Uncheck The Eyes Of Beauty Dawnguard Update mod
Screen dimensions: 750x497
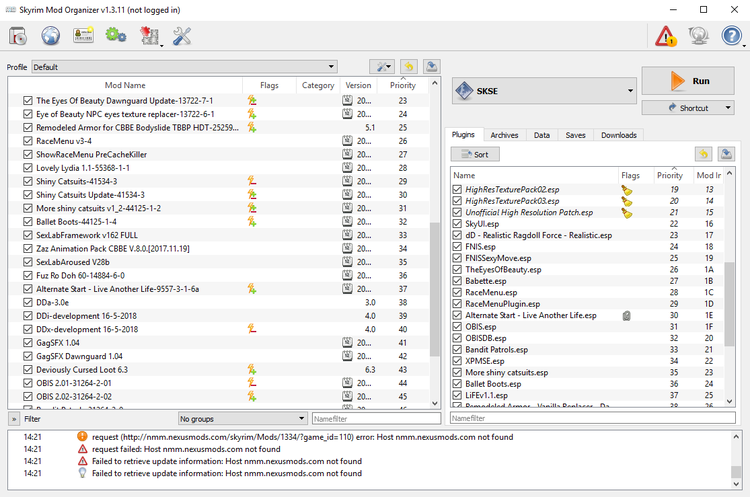click(28, 100)
